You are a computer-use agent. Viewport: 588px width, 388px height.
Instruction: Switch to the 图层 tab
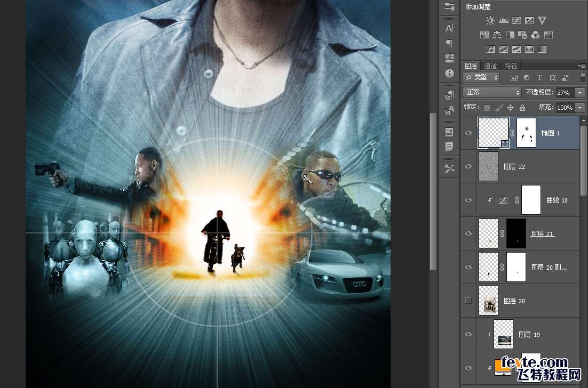pos(471,66)
